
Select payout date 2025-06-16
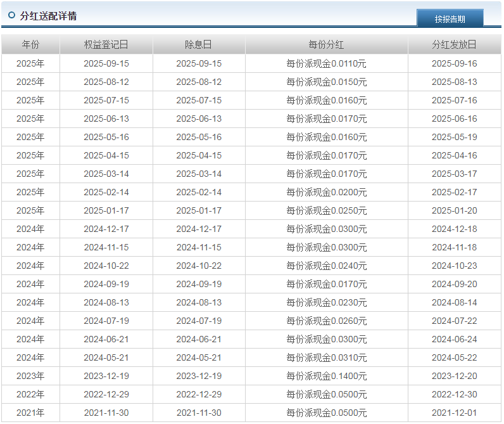[x=454, y=119]
